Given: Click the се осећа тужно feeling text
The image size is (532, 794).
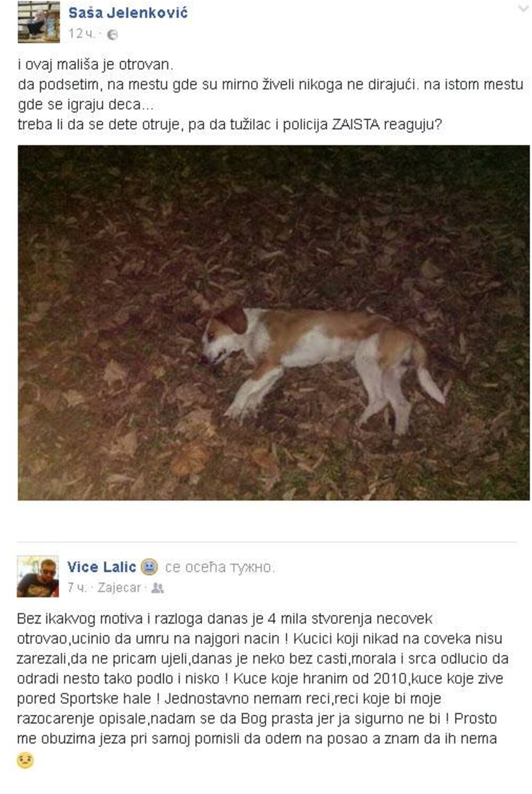Looking at the screenshot, I should 220,568.
